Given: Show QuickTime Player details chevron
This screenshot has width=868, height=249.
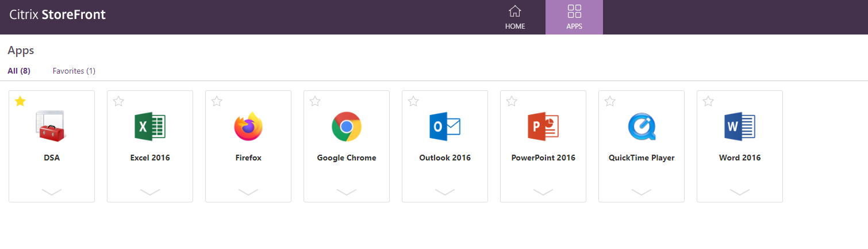Looking at the screenshot, I should (642, 192).
